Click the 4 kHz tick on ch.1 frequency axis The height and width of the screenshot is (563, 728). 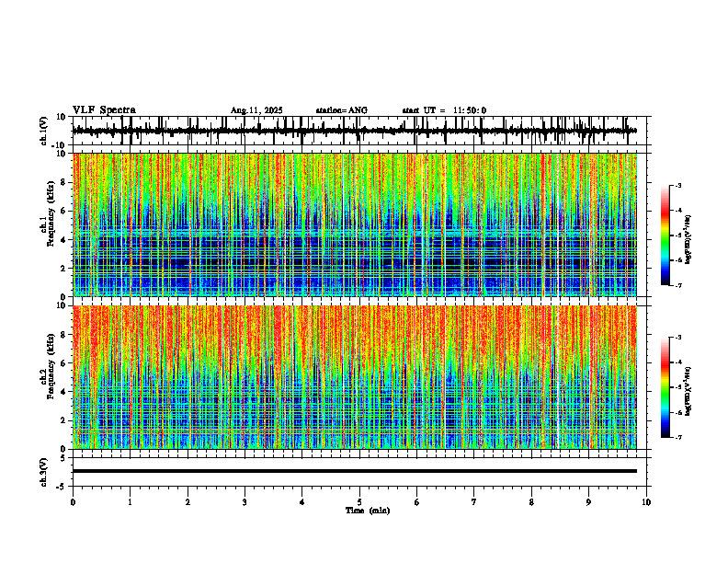click(63, 240)
